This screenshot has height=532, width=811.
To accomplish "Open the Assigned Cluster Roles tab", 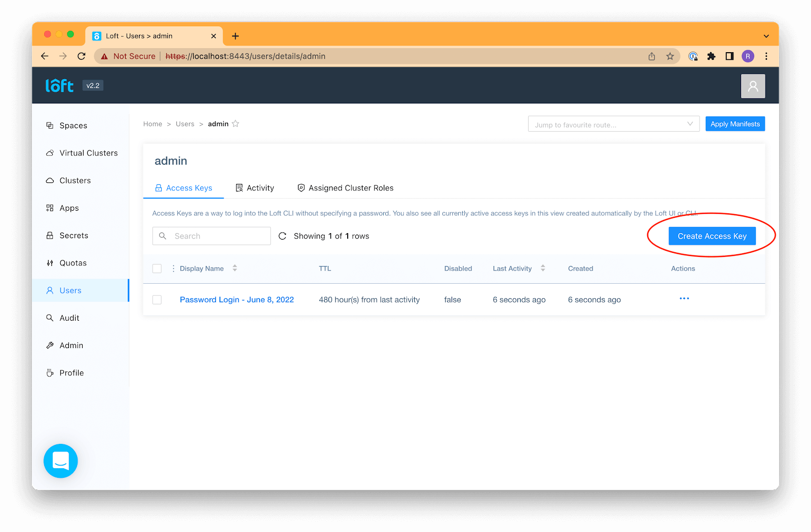I will point(351,187).
